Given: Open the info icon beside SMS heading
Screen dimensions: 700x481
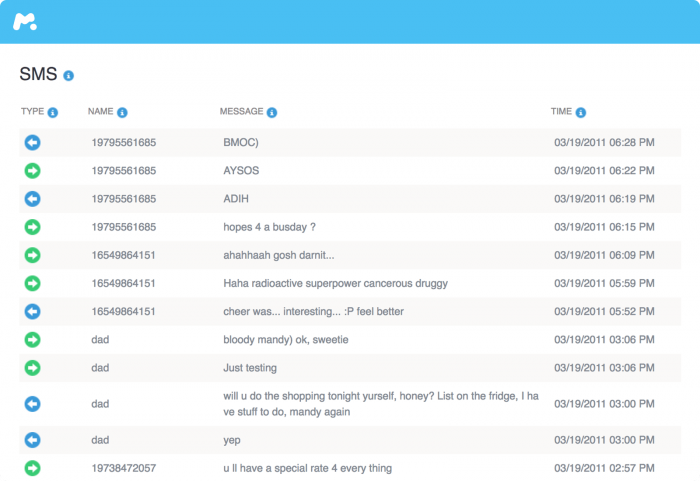Looking at the screenshot, I should pyautogui.click(x=68, y=76).
